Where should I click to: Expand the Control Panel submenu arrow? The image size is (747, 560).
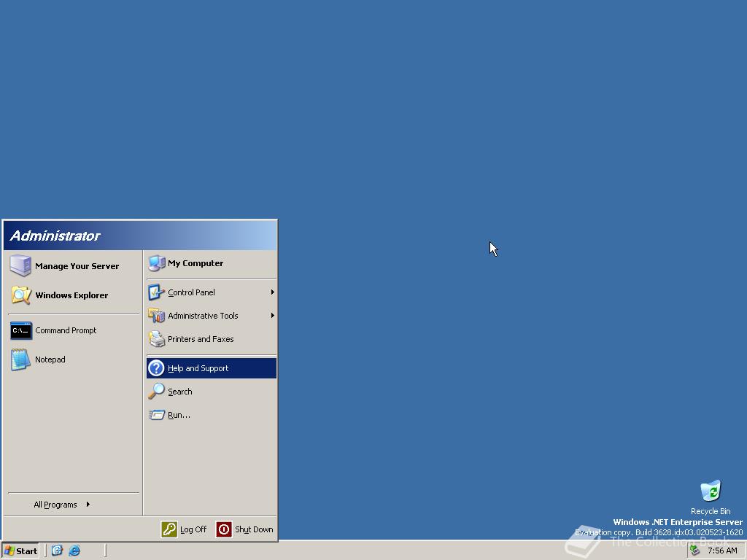pyautogui.click(x=273, y=292)
